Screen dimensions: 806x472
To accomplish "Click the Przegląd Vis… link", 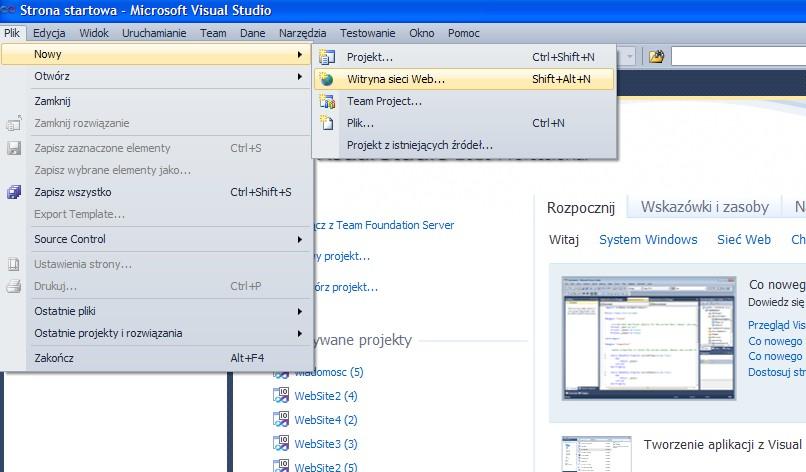I will (777, 325).
